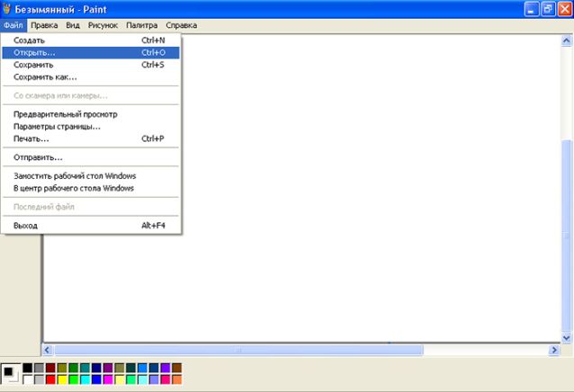Viewport: 574px width, 392px height.
Task: Open the Файл menu in menu bar
Action: point(13,25)
